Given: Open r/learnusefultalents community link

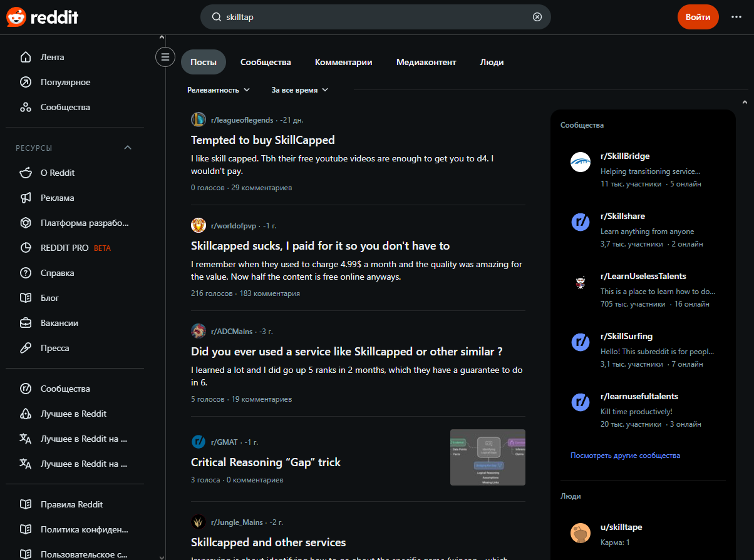Looking at the screenshot, I should click(x=639, y=396).
